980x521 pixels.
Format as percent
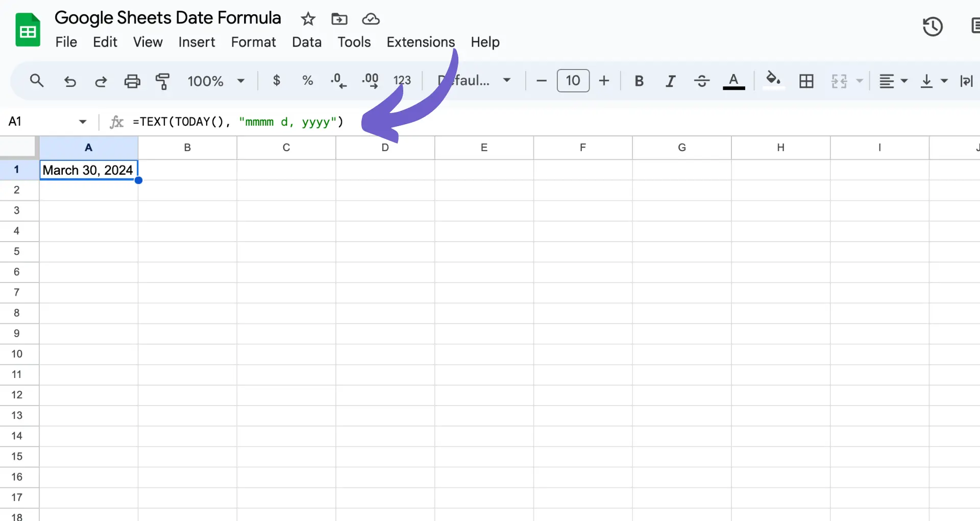click(307, 80)
